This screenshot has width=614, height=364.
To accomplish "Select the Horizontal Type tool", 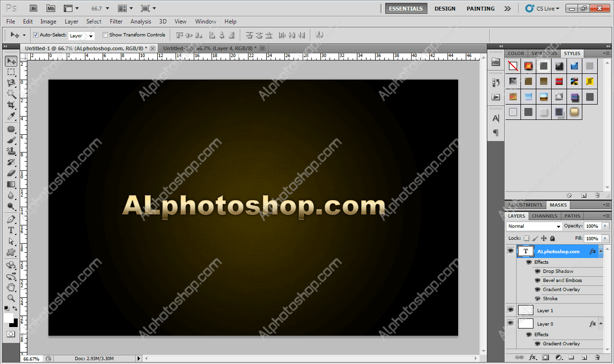I will click(11, 230).
